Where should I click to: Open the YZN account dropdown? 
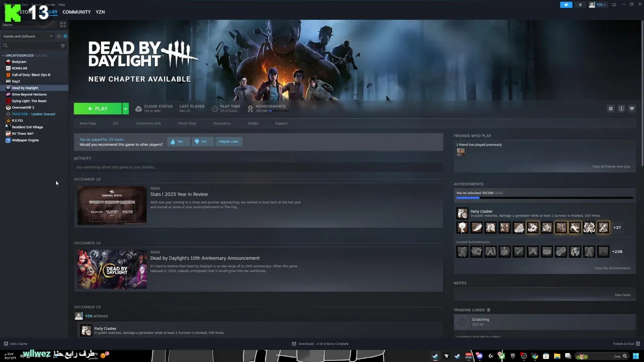(598, 5)
